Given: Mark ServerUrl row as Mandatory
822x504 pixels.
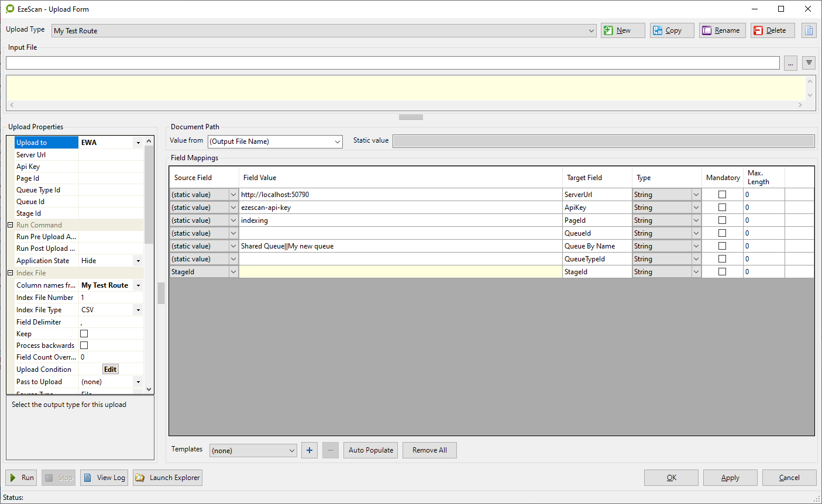Looking at the screenshot, I should click(x=722, y=195).
